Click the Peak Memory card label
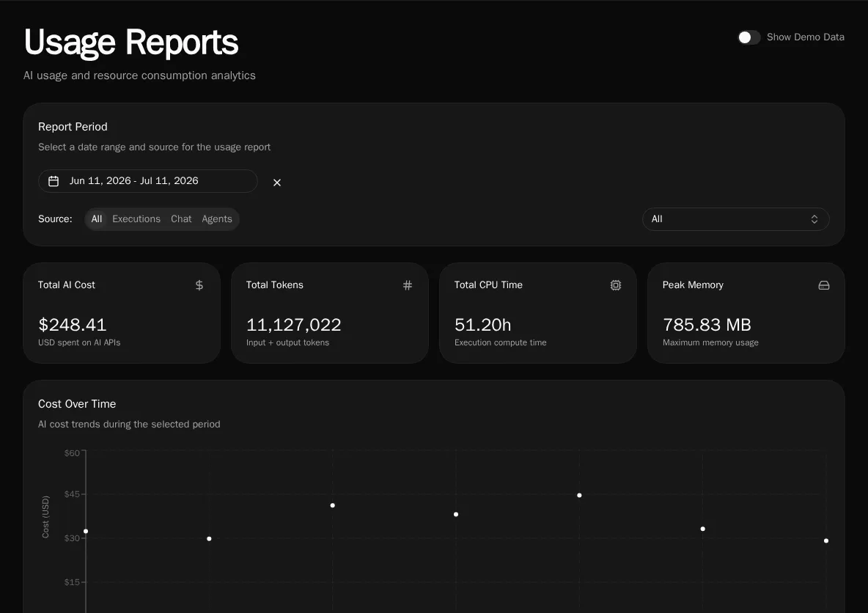The height and width of the screenshot is (613, 868). 693,285
